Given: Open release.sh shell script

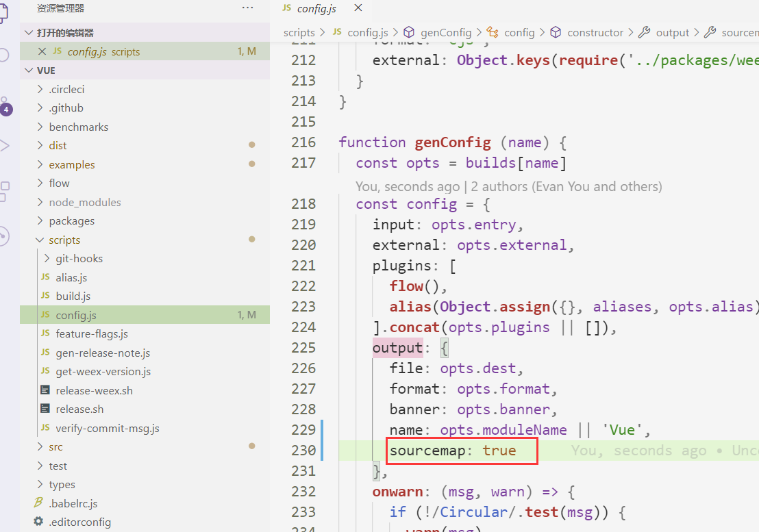Looking at the screenshot, I should 79,409.
